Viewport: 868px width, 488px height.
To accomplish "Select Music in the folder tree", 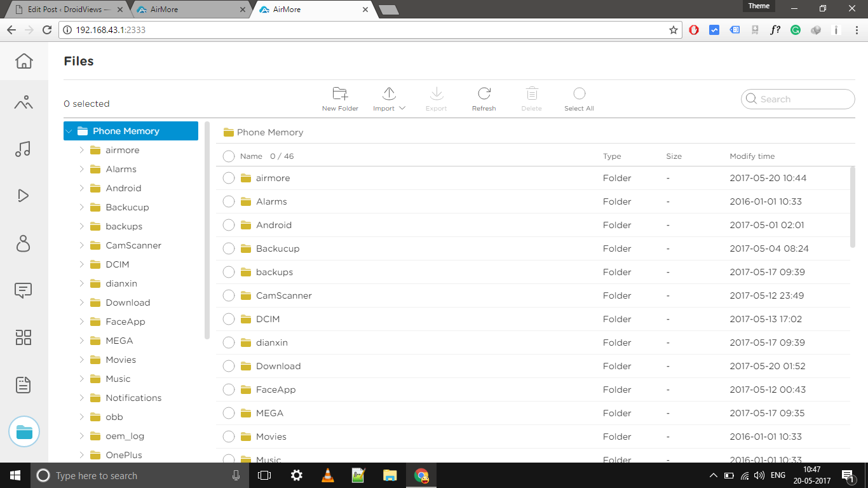I will (x=118, y=379).
